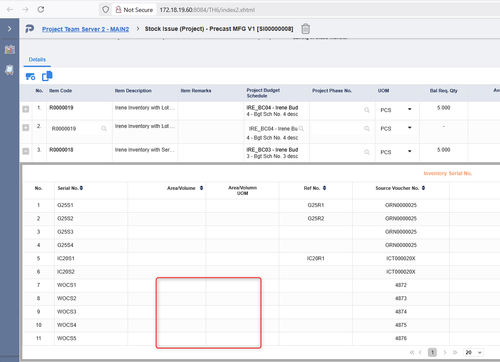The image size is (500, 362).
Task: Open the shield site protection icon
Action: [105, 10]
